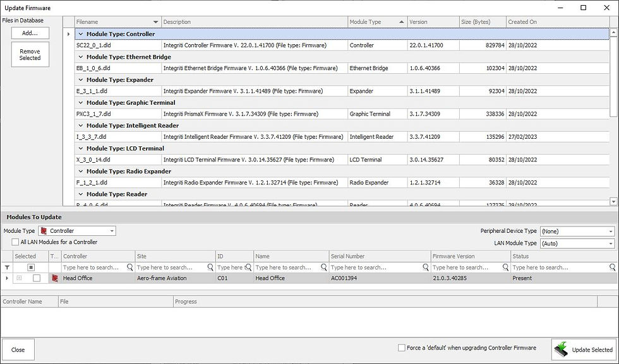Click the search magnifier in Firmware Version filter
Image resolution: width=619 pixels, height=364 pixels.
(x=505, y=267)
